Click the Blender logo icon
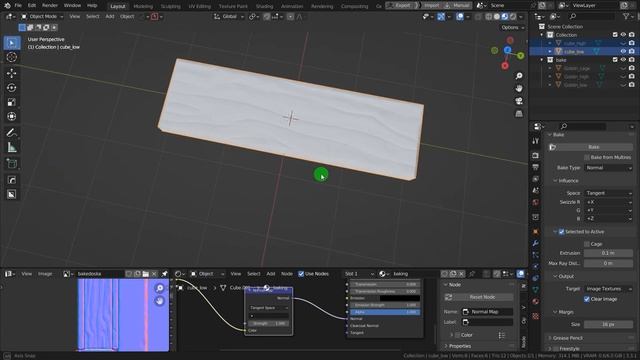This screenshot has height=360, width=640. (7, 6)
